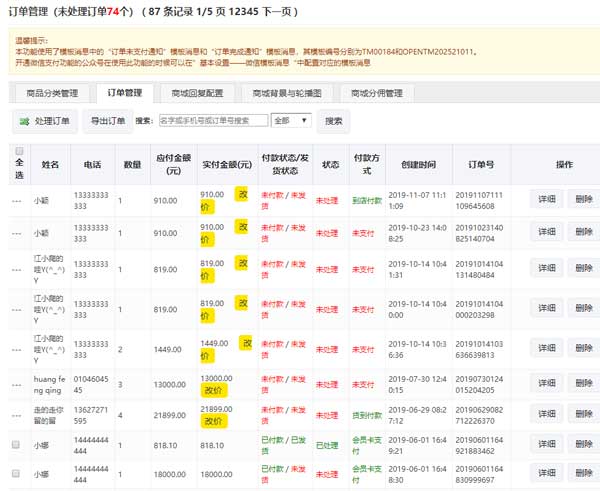
Task: Open 详细 for order 20191107111109645608
Action: click(546, 199)
